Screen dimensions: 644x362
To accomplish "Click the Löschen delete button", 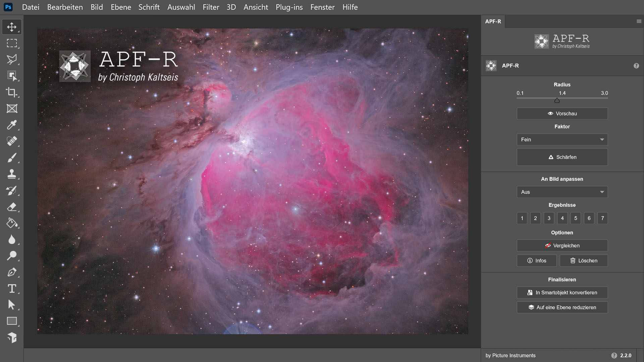I will click(x=584, y=261).
